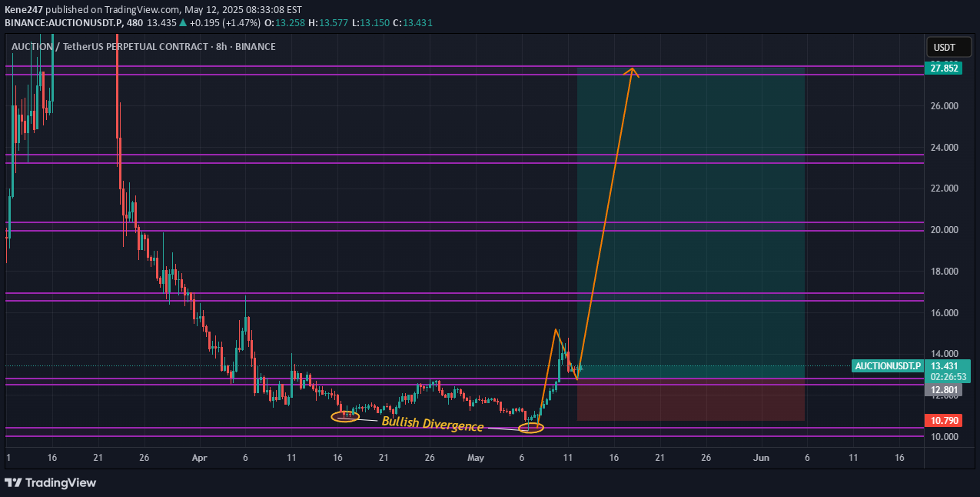Click the 20.000 price axis label
The width and height of the screenshot is (980, 497).
pyautogui.click(x=943, y=230)
